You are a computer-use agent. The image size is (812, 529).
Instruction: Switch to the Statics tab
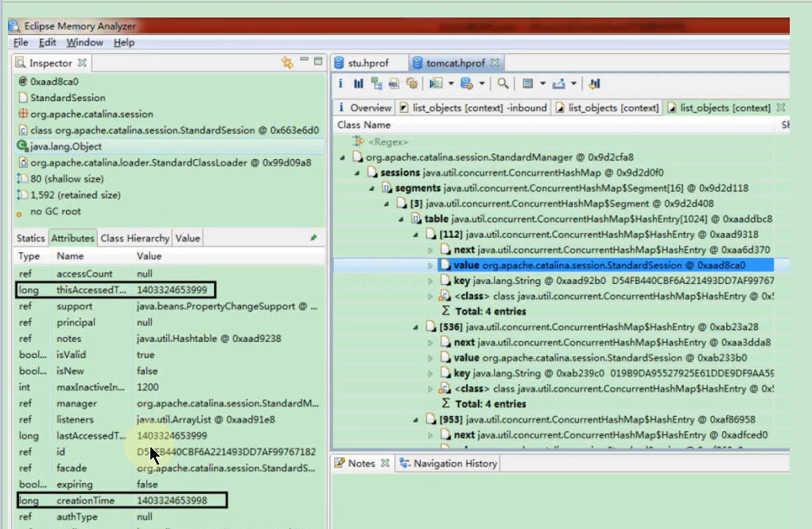[30, 238]
